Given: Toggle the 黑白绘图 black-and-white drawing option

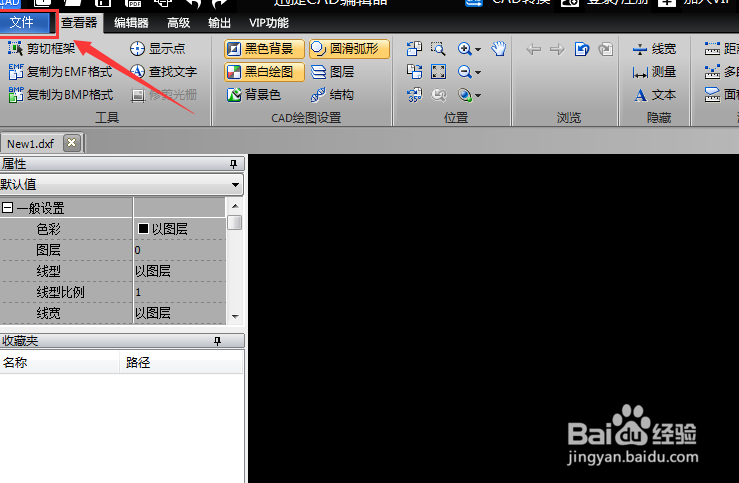Looking at the screenshot, I should point(264,72).
